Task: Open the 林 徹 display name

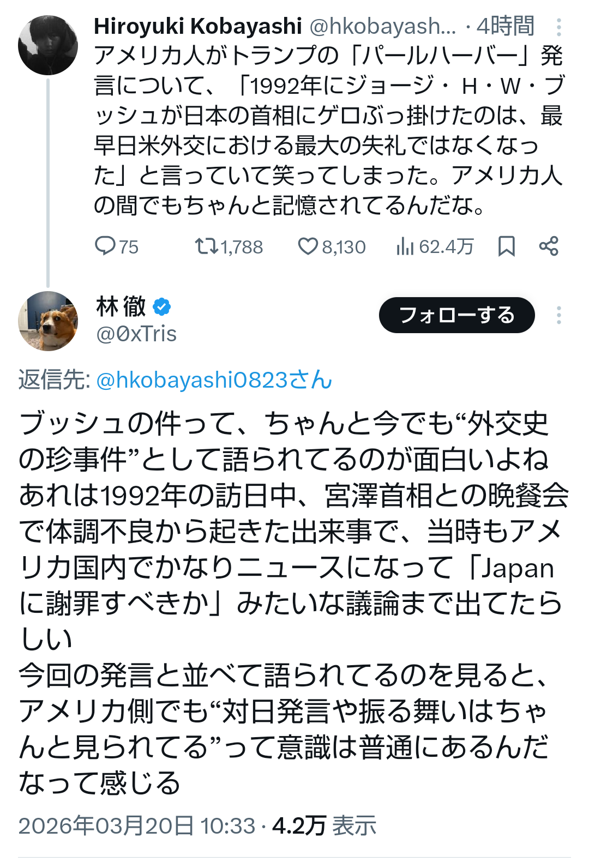Action: [x=121, y=306]
